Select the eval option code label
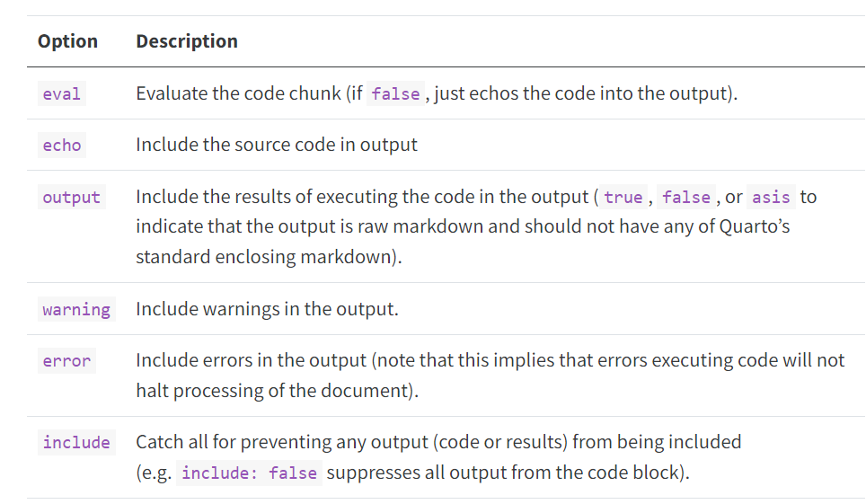 (61, 93)
